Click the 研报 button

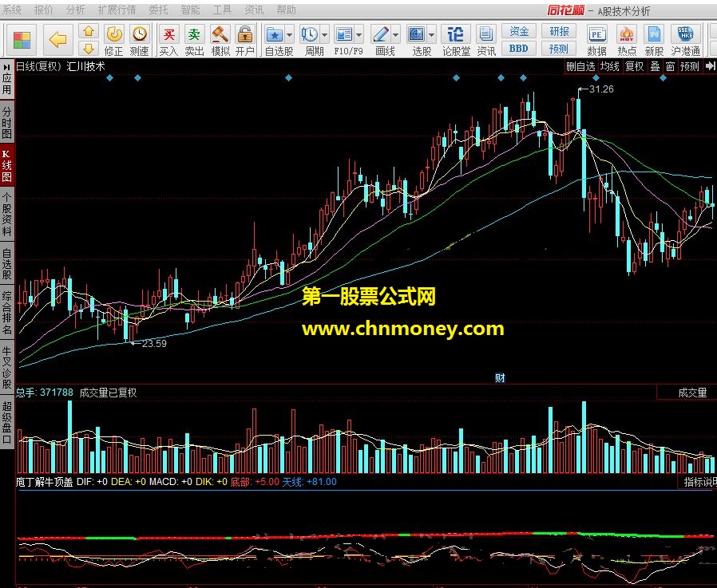tap(559, 31)
